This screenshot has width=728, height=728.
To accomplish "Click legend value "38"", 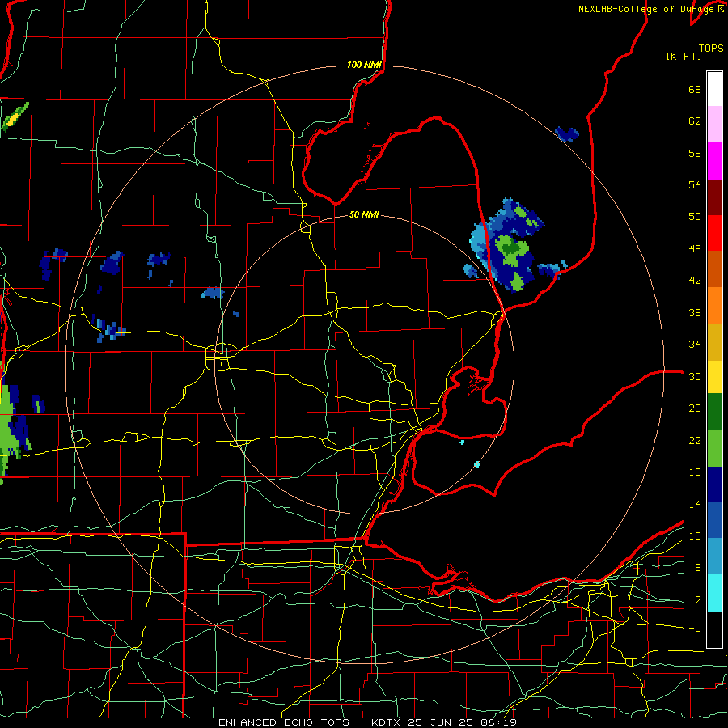I will tap(695, 312).
